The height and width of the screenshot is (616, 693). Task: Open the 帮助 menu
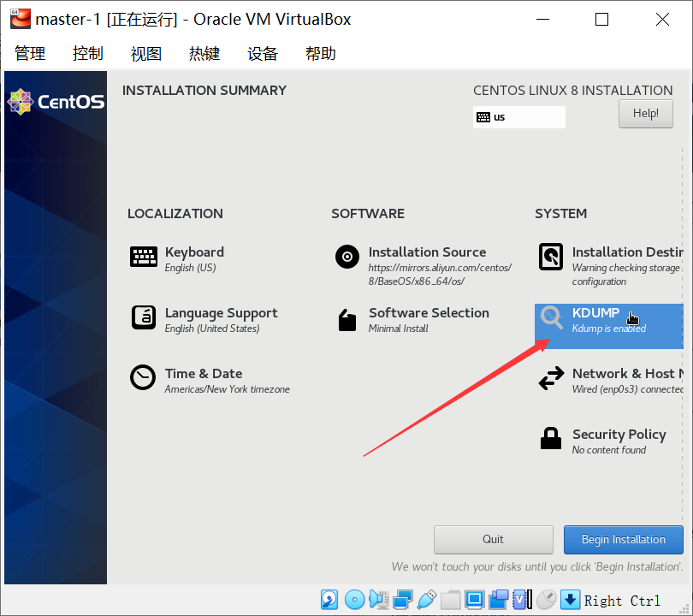[321, 53]
